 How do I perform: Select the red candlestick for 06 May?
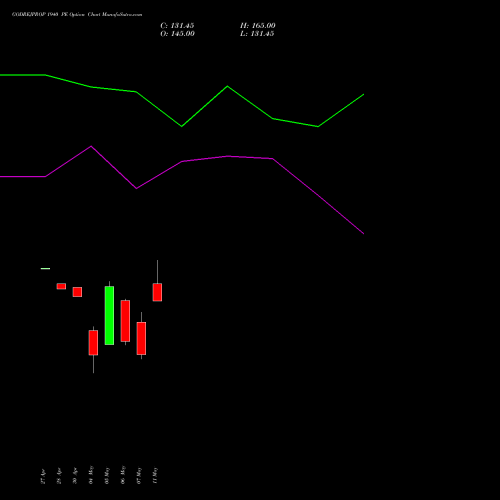125,321
